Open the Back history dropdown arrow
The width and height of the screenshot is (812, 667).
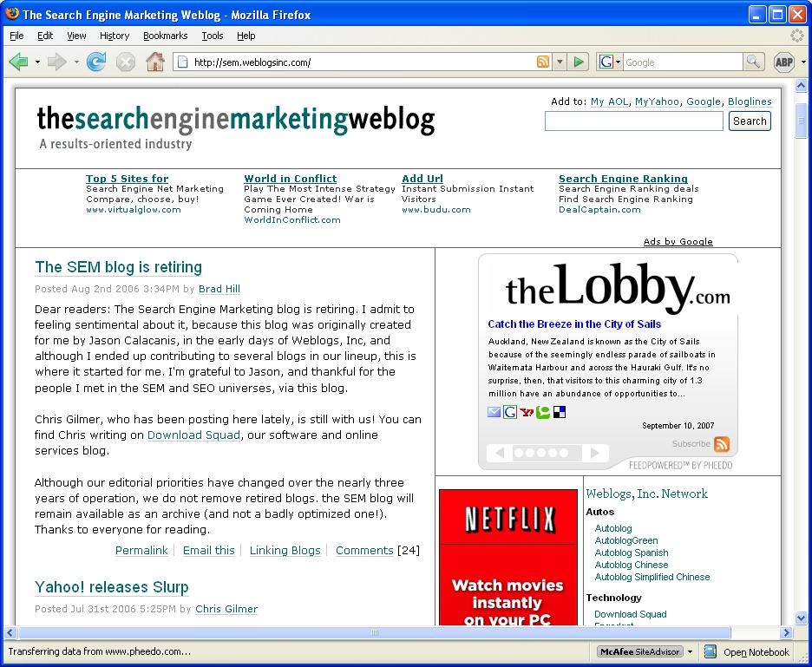click(x=37, y=62)
